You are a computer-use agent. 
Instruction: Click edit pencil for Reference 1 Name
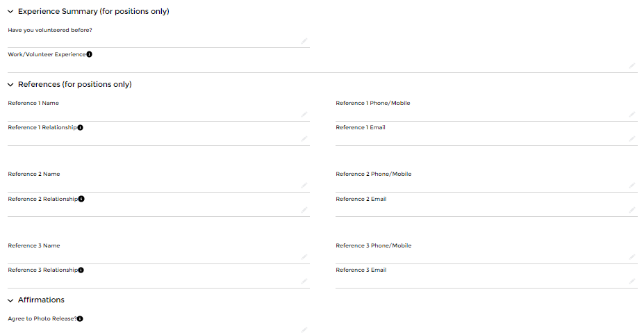point(304,114)
